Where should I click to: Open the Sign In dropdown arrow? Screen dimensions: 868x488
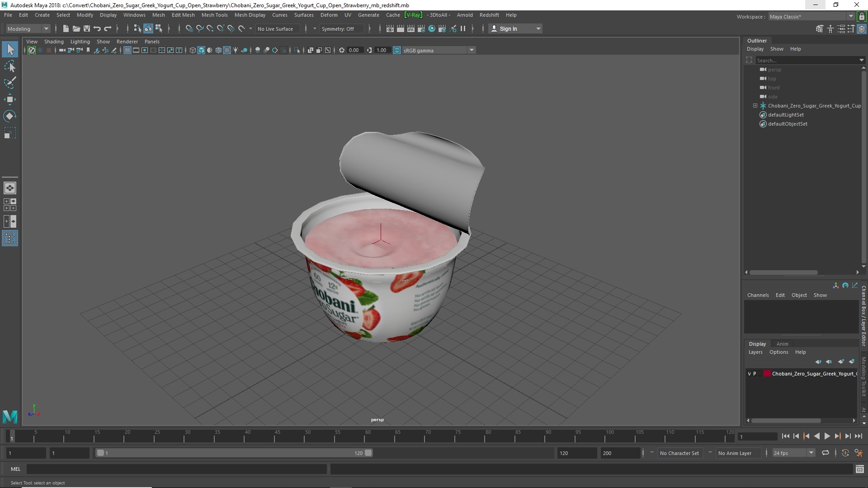click(x=538, y=28)
